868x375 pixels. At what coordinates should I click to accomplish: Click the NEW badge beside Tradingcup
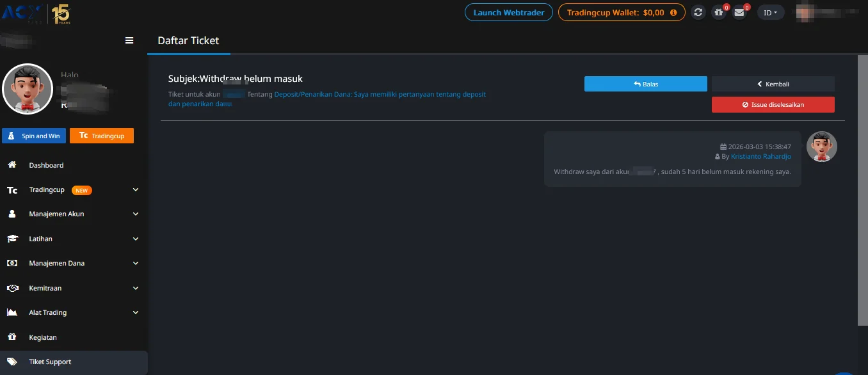82,190
